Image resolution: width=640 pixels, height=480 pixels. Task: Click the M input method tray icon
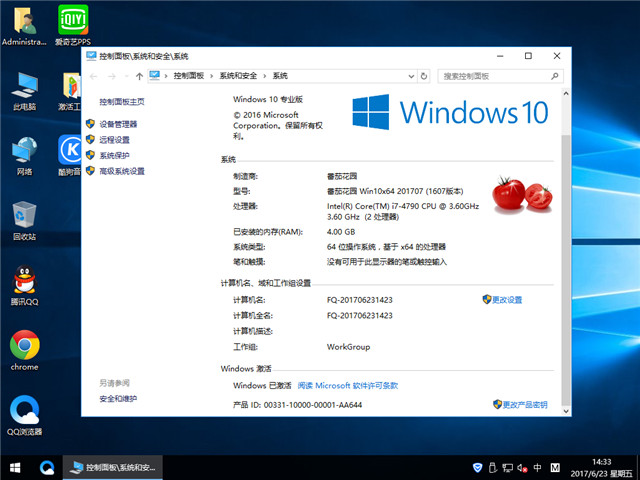pyautogui.click(x=555, y=468)
